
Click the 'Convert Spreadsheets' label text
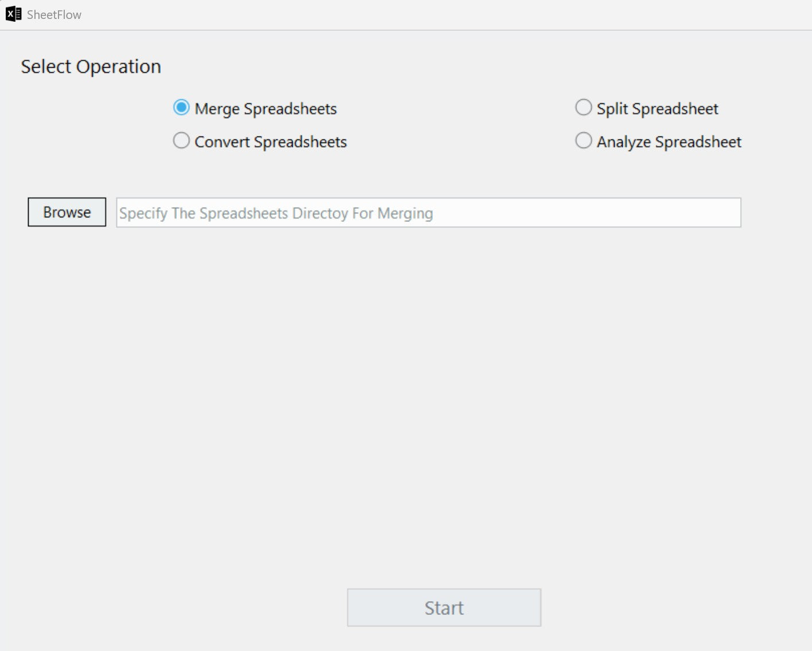click(x=270, y=142)
